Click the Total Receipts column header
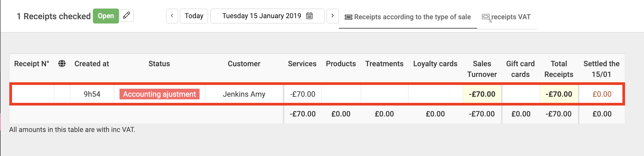This screenshot has width=644, height=156. point(559,69)
